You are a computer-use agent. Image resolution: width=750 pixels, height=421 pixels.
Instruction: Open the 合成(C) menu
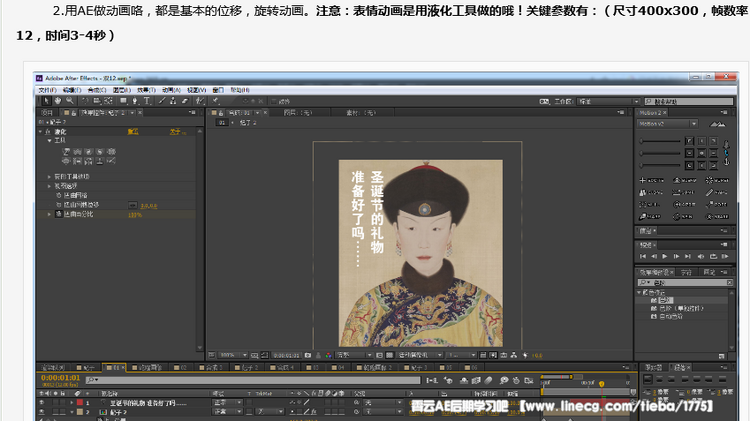tap(97, 90)
